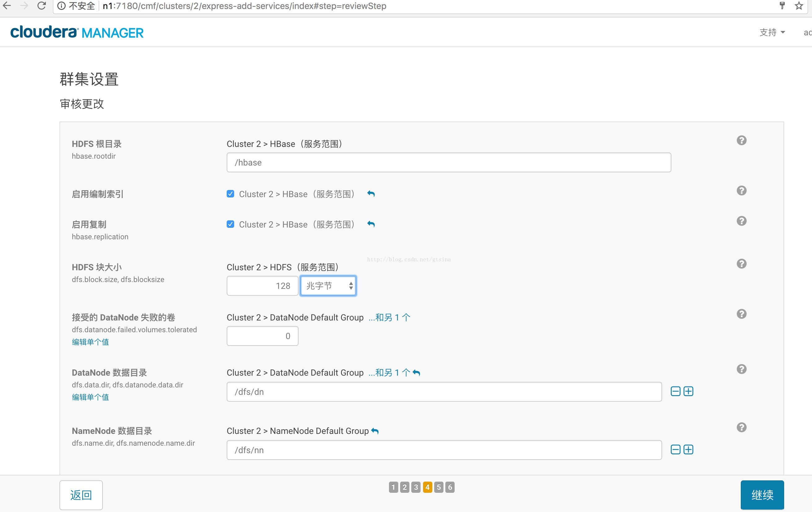The width and height of the screenshot is (812, 512).
Task: Select Cluster 2 > NameNode Default Group label
Action: tap(297, 431)
